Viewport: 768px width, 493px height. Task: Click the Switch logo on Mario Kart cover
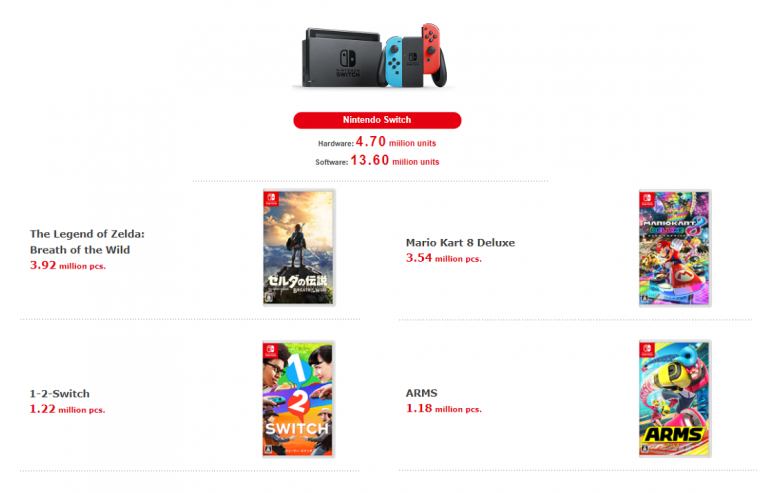648,199
